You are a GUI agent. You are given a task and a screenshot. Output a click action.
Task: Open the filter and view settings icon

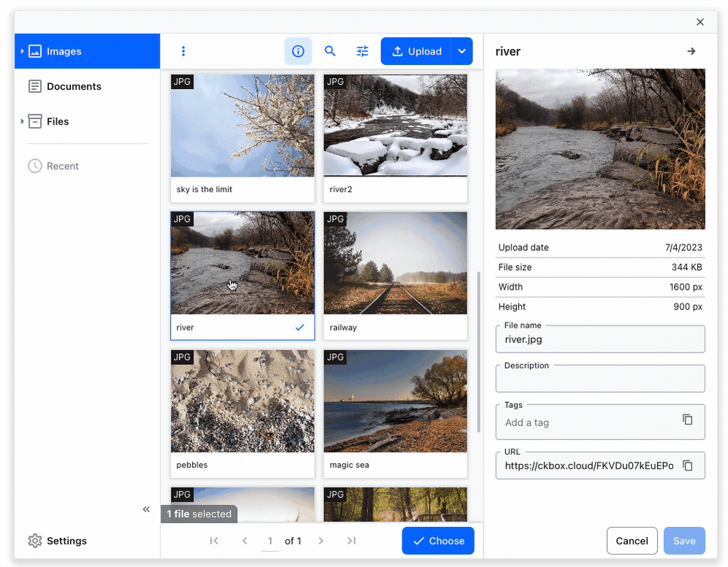[362, 51]
